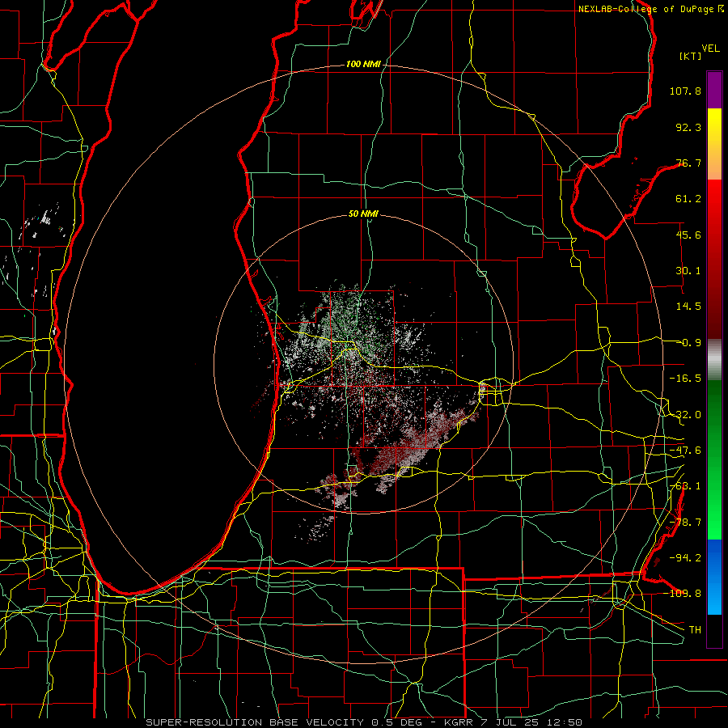The image size is (728, 728).
Task: Click the 30.1 velocity scale value
Action: pyautogui.click(x=688, y=271)
